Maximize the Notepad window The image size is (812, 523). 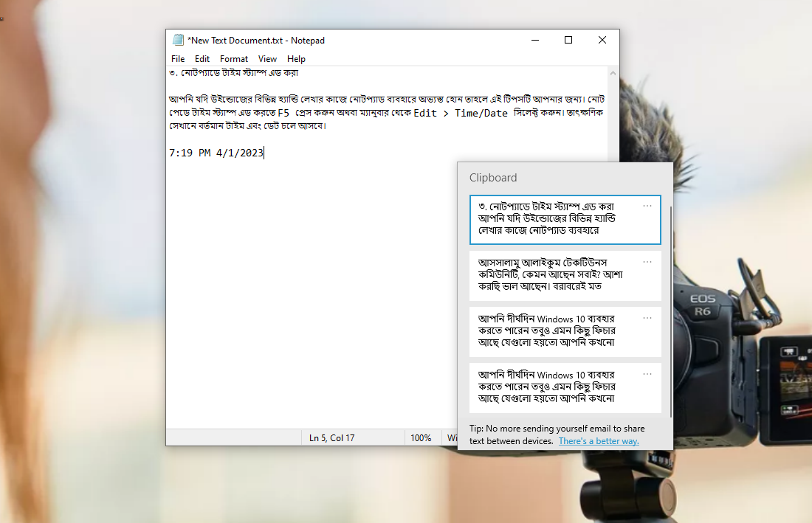pyautogui.click(x=568, y=40)
